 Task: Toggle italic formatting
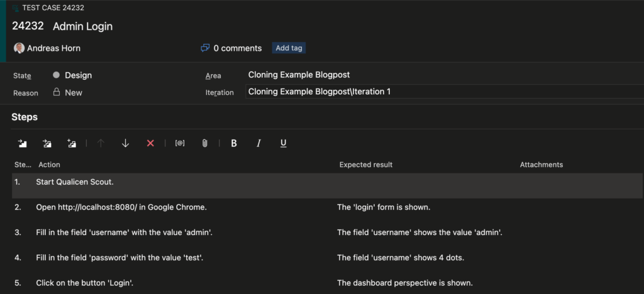pos(258,143)
